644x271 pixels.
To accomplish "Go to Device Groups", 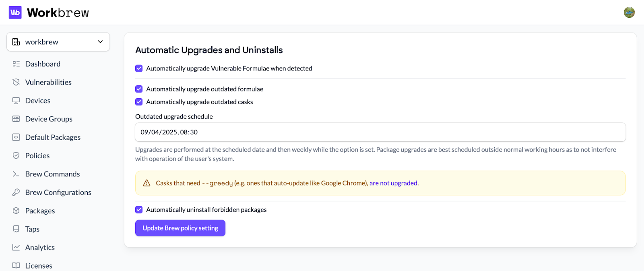I will [x=49, y=119].
